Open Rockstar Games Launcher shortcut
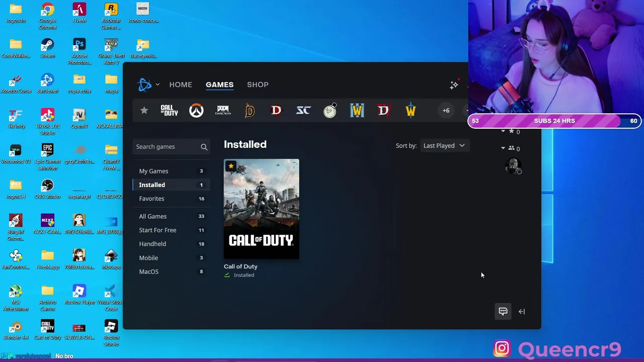644x362 pixels. (x=111, y=16)
